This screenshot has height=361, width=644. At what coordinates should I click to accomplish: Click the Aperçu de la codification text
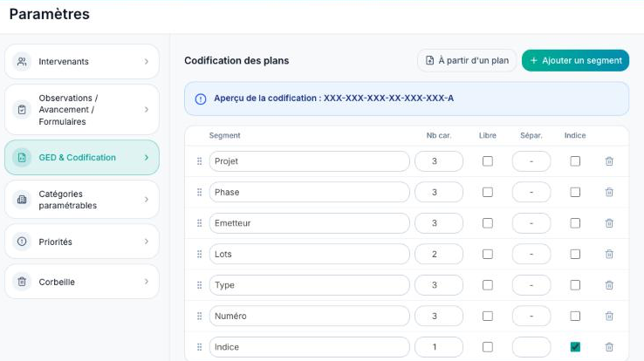(x=333, y=99)
